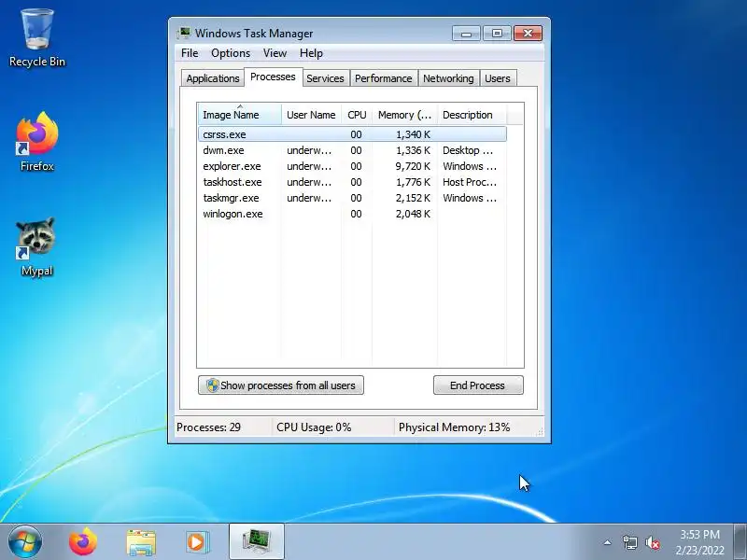
Task: Open the Help menu
Action: pos(311,53)
